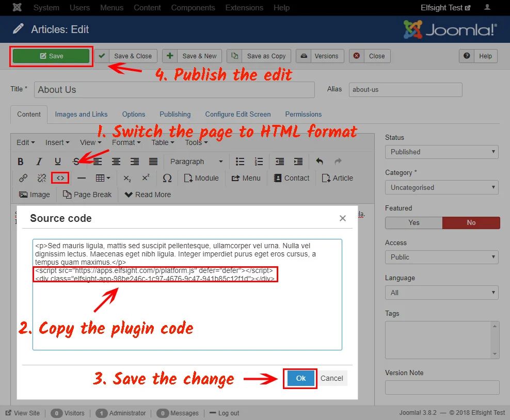The width and height of the screenshot is (510, 420).
Task: Open the Category dropdown showing Uncategorised
Action: (442, 188)
